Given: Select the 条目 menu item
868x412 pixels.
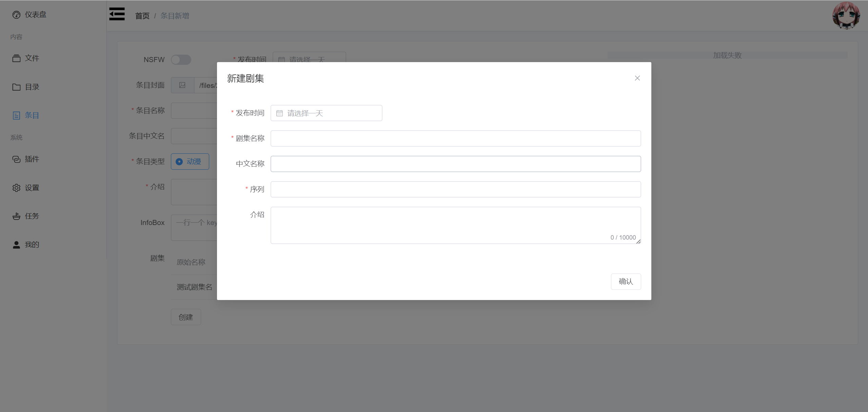Looking at the screenshot, I should 53,115.
